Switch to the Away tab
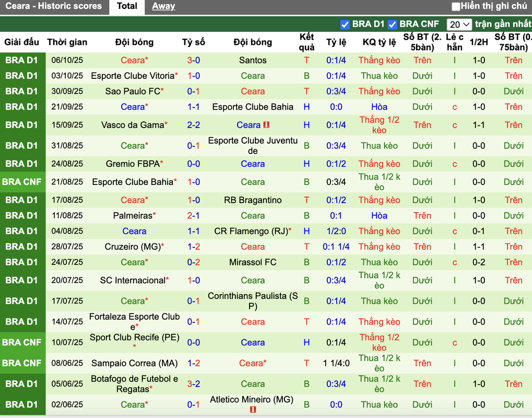The image size is (532, 418). pos(163,6)
